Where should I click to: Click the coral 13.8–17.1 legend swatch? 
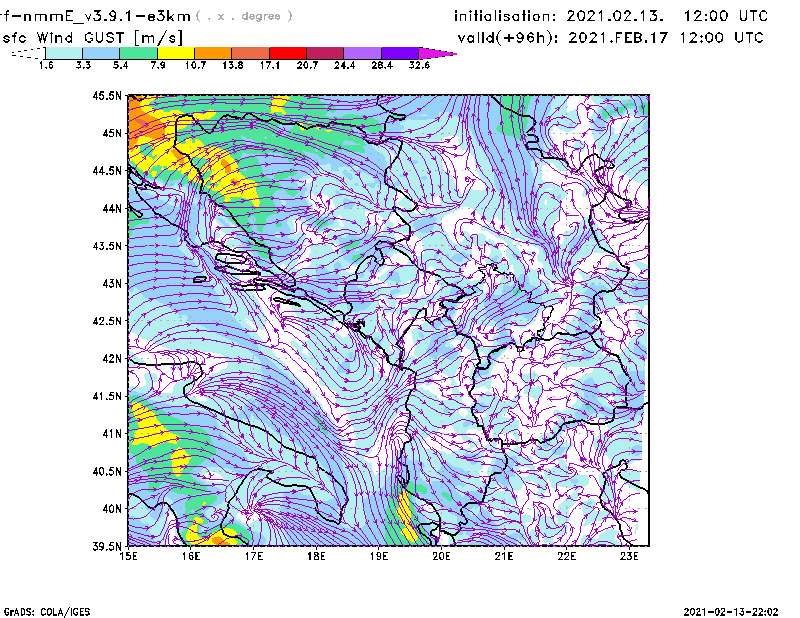[x=251, y=53]
